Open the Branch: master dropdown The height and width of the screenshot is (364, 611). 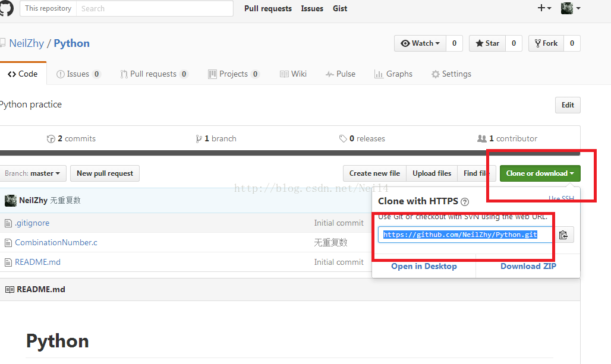(32, 173)
